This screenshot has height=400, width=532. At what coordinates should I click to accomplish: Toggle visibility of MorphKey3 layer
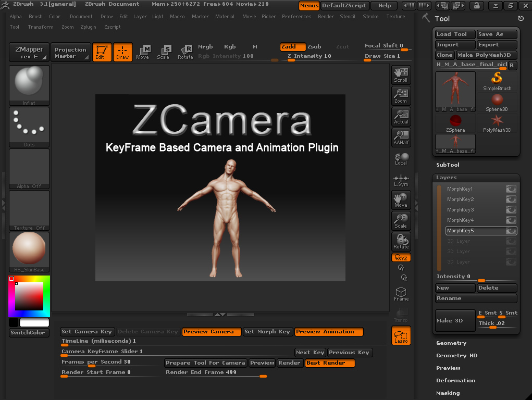tap(511, 210)
